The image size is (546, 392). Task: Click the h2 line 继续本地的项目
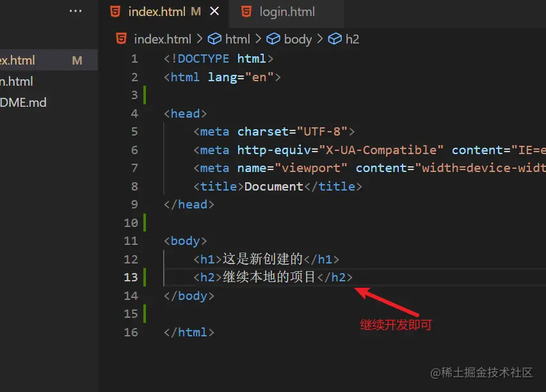273,278
